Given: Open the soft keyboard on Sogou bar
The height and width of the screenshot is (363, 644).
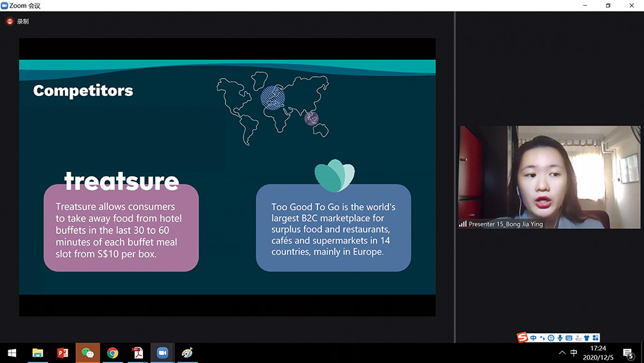Looking at the screenshot, I should (x=569, y=338).
